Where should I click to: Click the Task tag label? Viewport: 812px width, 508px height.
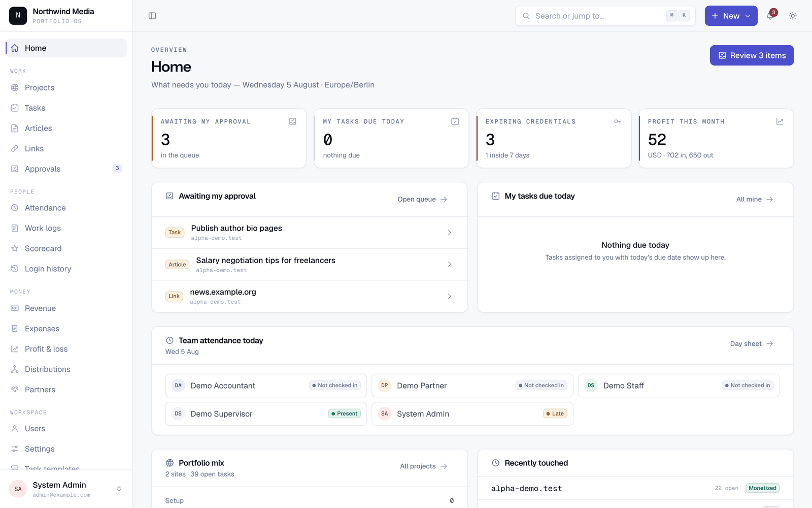pyautogui.click(x=175, y=233)
